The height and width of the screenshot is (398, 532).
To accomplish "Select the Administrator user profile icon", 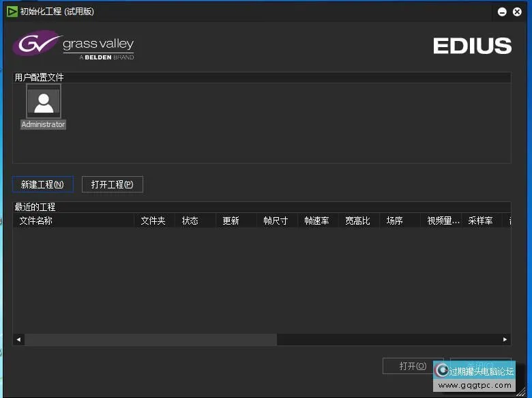I will coord(44,101).
